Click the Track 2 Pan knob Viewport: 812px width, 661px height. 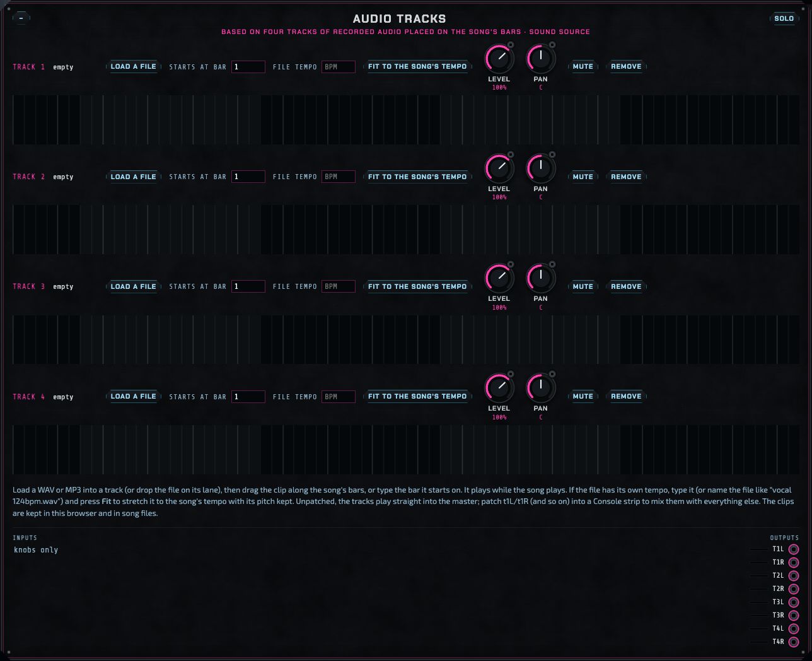[540, 169]
